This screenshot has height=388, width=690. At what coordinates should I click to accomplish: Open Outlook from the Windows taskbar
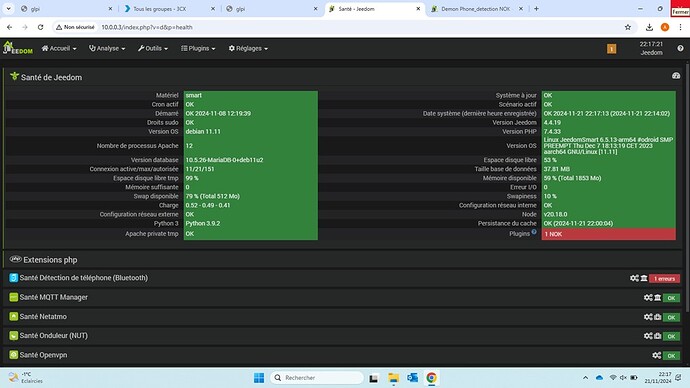(x=412, y=378)
